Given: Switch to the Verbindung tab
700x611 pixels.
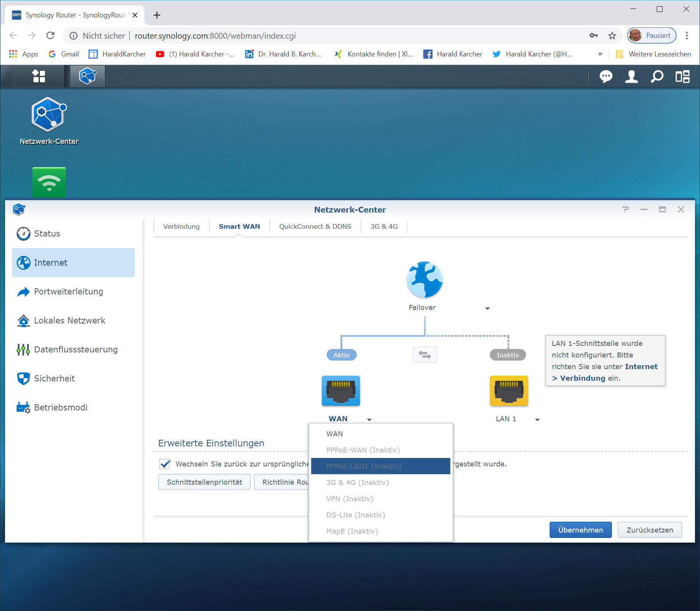Looking at the screenshot, I should coord(181,226).
